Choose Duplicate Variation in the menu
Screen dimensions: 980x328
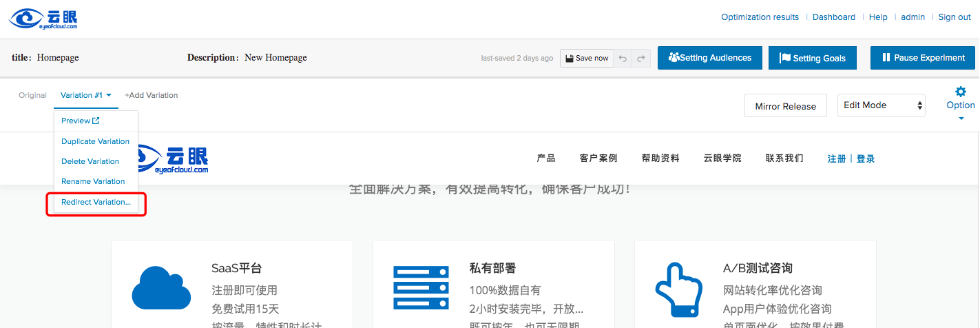95,141
